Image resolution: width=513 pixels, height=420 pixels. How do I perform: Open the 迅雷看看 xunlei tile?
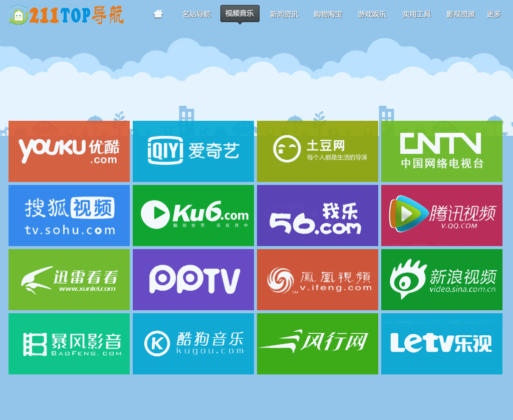[x=69, y=280]
